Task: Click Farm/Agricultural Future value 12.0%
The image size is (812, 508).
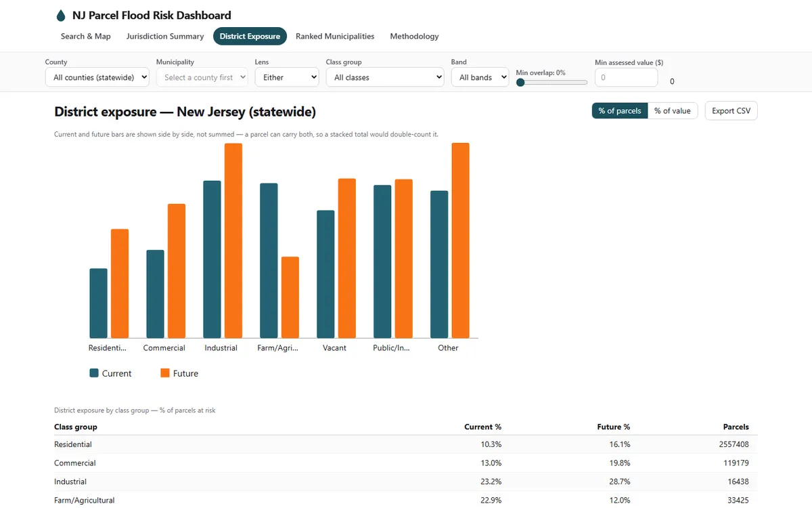Action: click(620, 500)
